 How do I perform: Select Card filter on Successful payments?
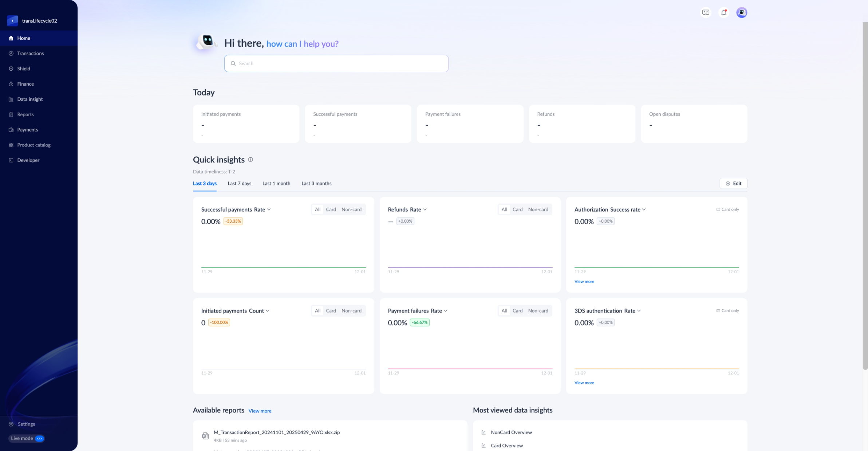(331, 209)
